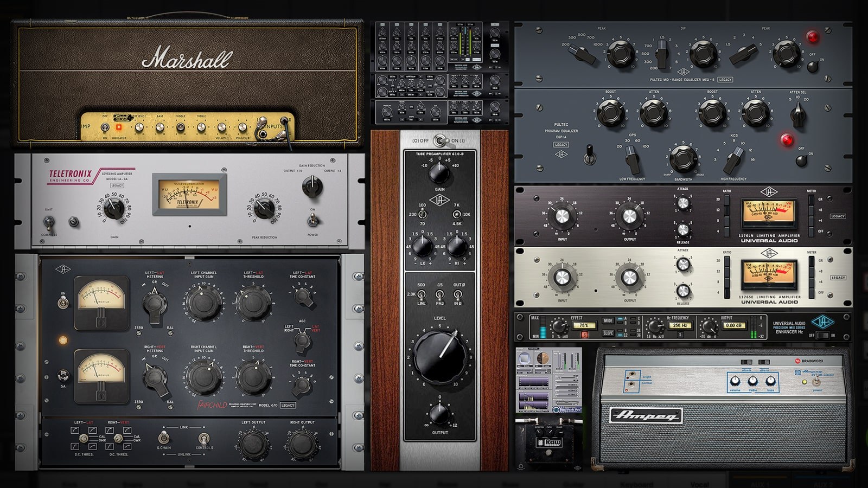Image resolution: width=868 pixels, height=488 pixels.
Task: Click the LA-2A Peak Reduction knob
Action: [265, 208]
